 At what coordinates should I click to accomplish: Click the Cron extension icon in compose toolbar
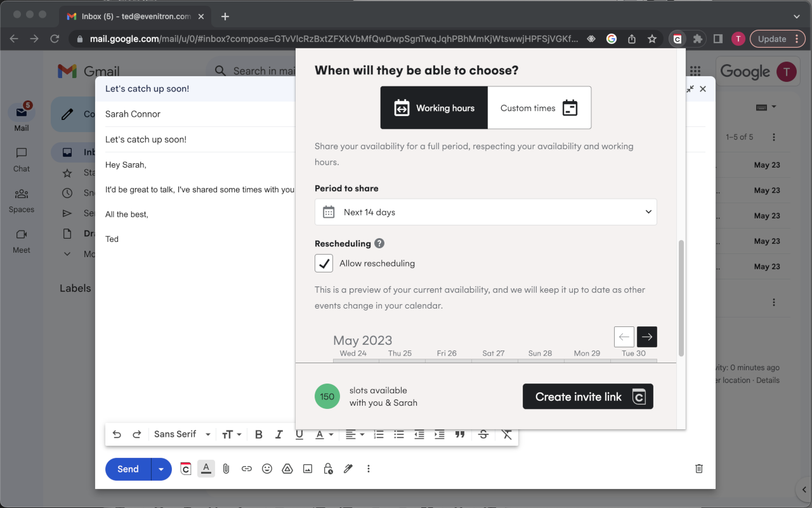[x=185, y=469]
